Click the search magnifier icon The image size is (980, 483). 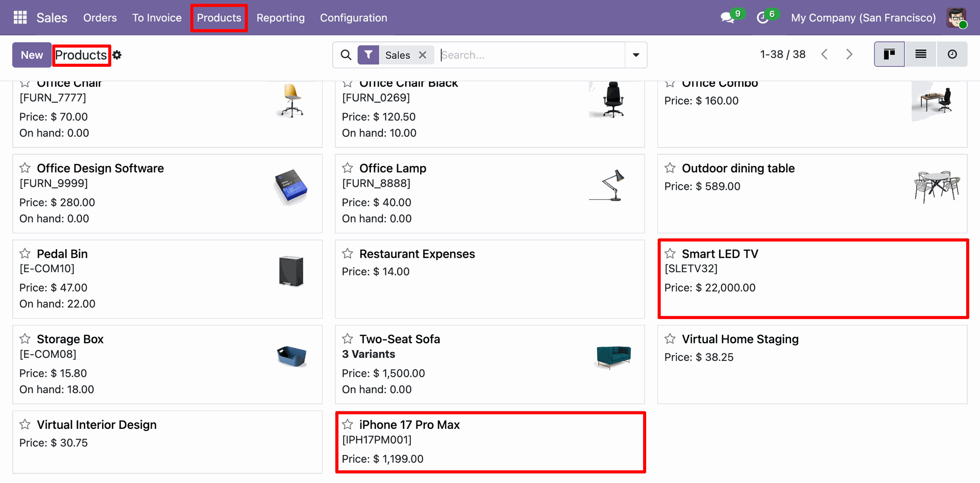(346, 55)
